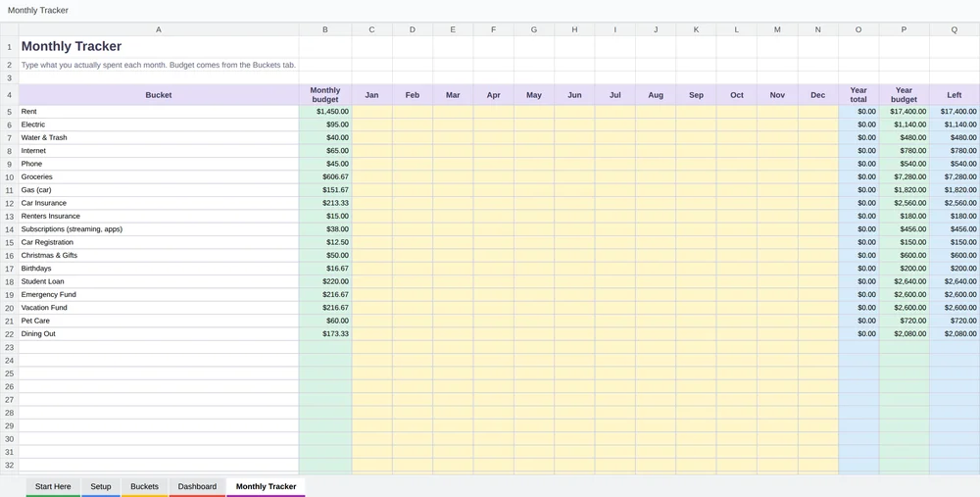
Task: Select row 5 header
Action: point(10,112)
